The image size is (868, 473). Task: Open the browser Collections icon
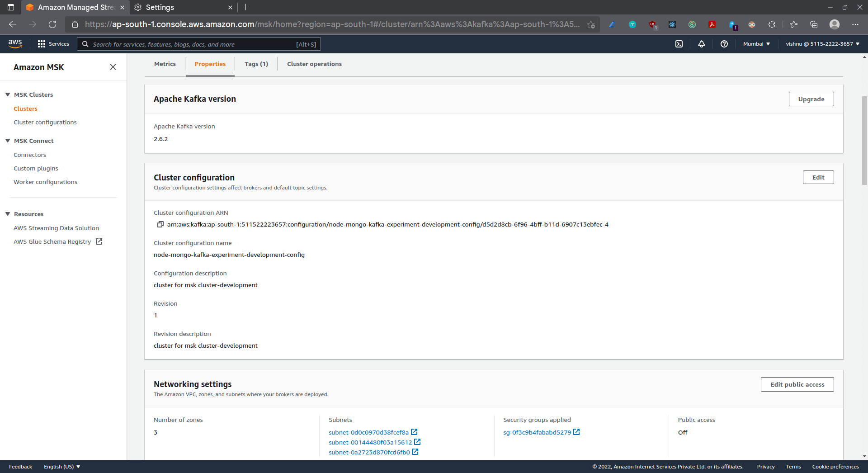pyautogui.click(x=814, y=24)
